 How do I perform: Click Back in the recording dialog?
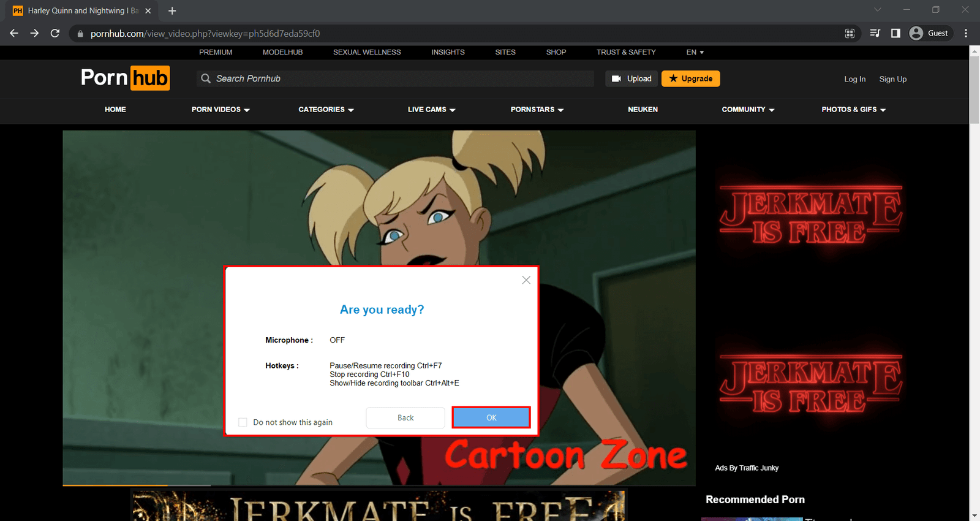pos(405,418)
